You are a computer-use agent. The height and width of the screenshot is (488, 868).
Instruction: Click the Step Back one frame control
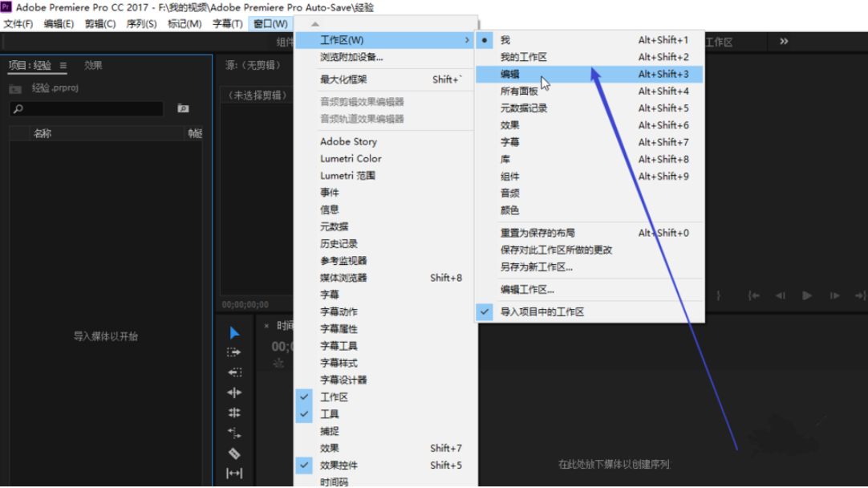point(780,296)
